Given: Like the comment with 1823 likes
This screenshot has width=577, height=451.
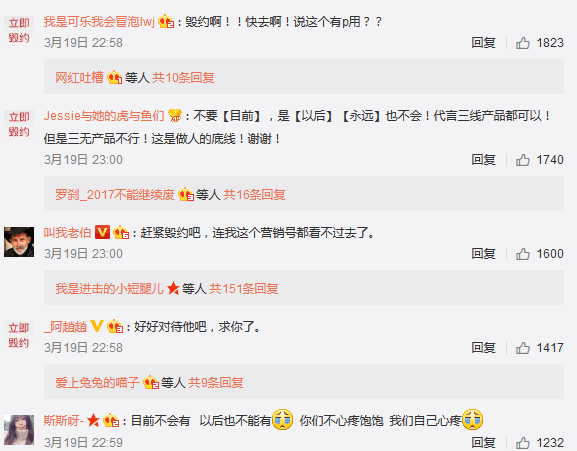Looking at the screenshot, I should (x=523, y=43).
